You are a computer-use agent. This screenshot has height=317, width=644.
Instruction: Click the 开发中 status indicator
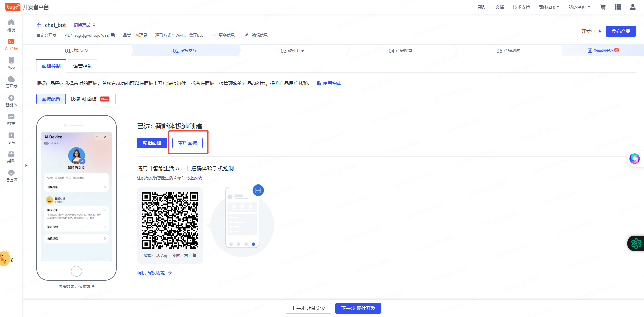591,31
